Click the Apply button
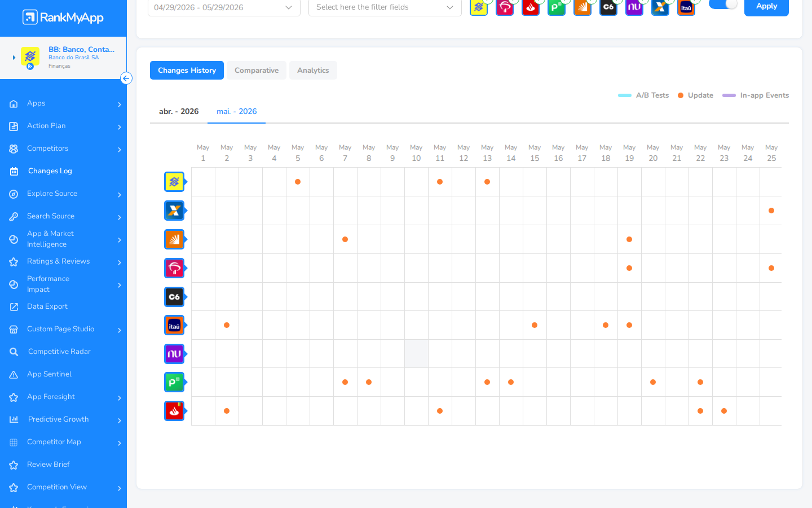812x508 pixels. tap(766, 6)
